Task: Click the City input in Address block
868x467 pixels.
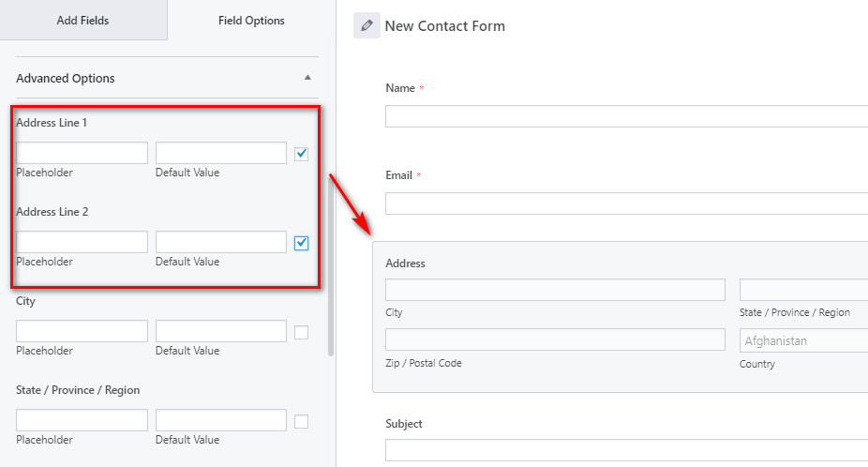Action: coord(555,290)
